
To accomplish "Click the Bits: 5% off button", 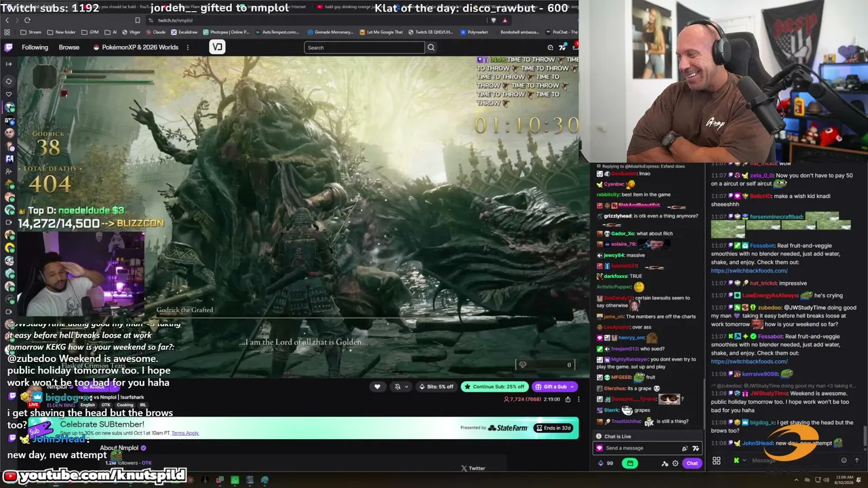I will click(x=436, y=387).
